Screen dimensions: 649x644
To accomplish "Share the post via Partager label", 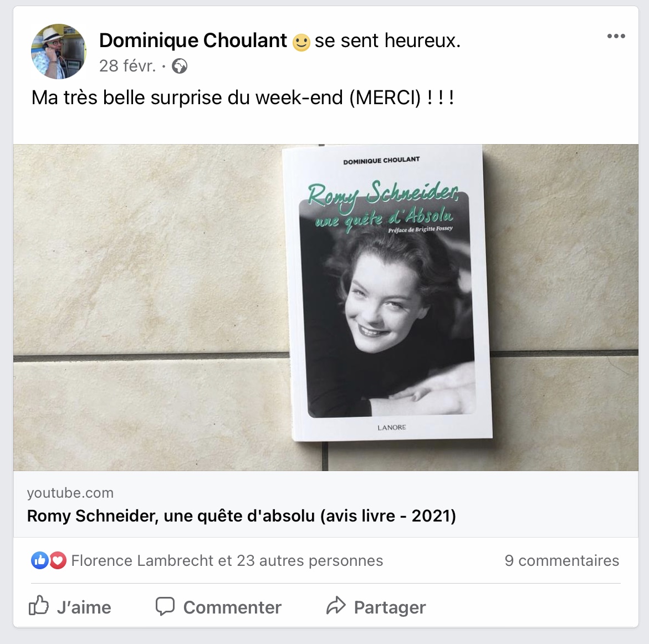I will tap(390, 607).
